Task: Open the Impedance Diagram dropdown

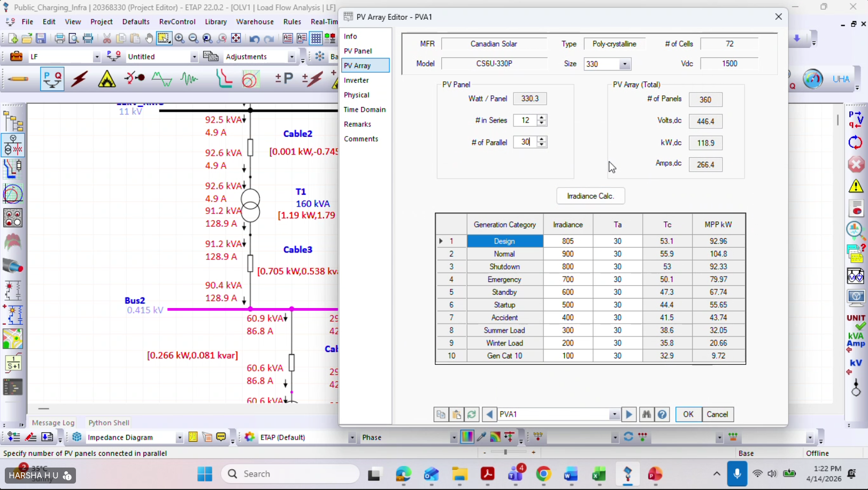Action: pyautogui.click(x=179, y=438)
